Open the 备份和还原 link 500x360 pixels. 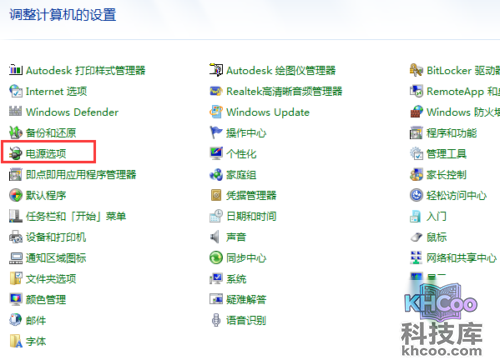pyautogui.click(x=51, y=133)
